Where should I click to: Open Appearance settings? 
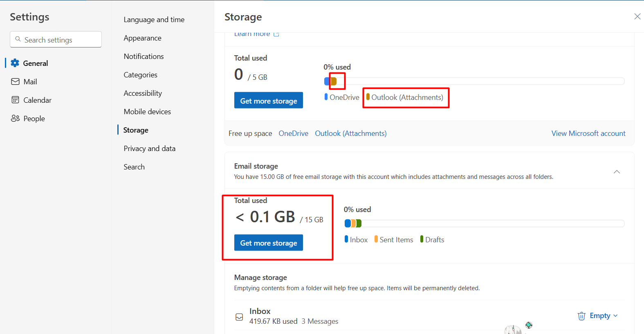click(x=142, y=38)
